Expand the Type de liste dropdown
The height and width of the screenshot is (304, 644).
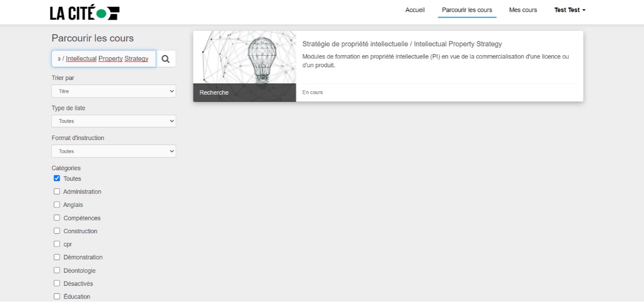[114, 121]
